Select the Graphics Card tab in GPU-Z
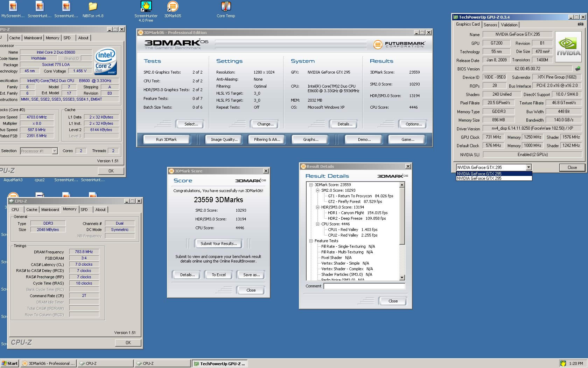Screen dimensions: 588x368 tap(468, 24)
